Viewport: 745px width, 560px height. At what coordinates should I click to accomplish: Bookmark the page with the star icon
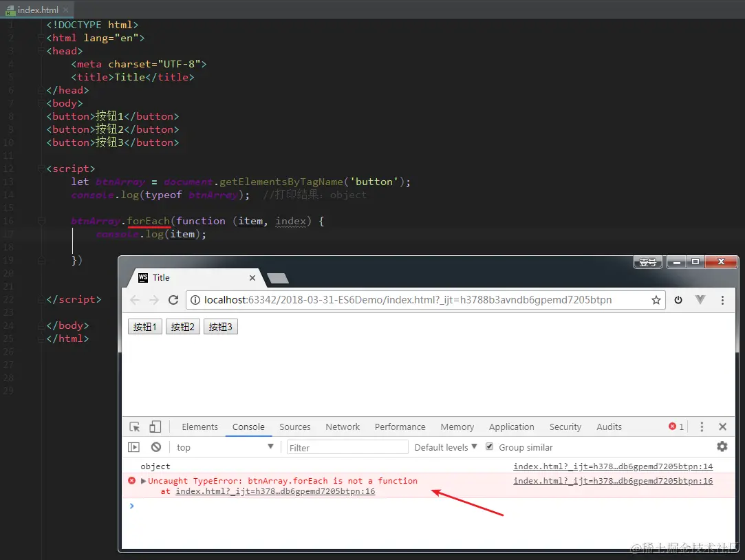click(x=656, y=300)
